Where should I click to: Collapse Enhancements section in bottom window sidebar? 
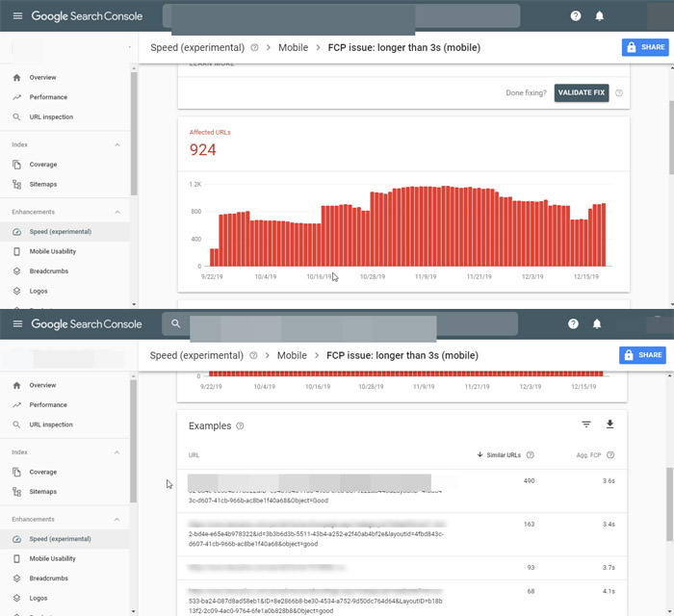pyautogui.click(x=117, y=520)
